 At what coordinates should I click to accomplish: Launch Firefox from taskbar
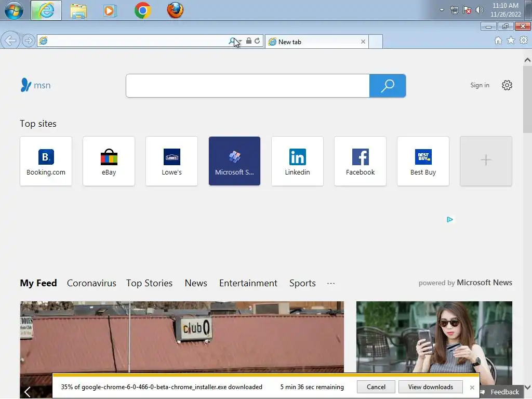(x=175, y=10)
